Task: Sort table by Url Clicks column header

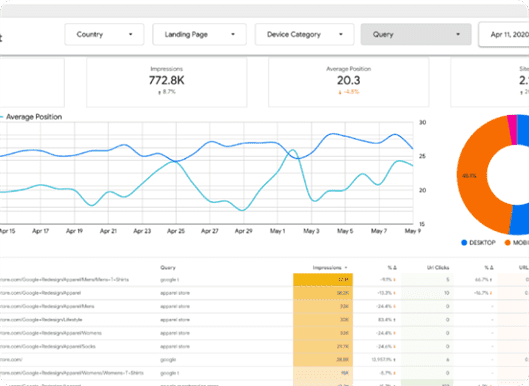Action: pos(438,268)
